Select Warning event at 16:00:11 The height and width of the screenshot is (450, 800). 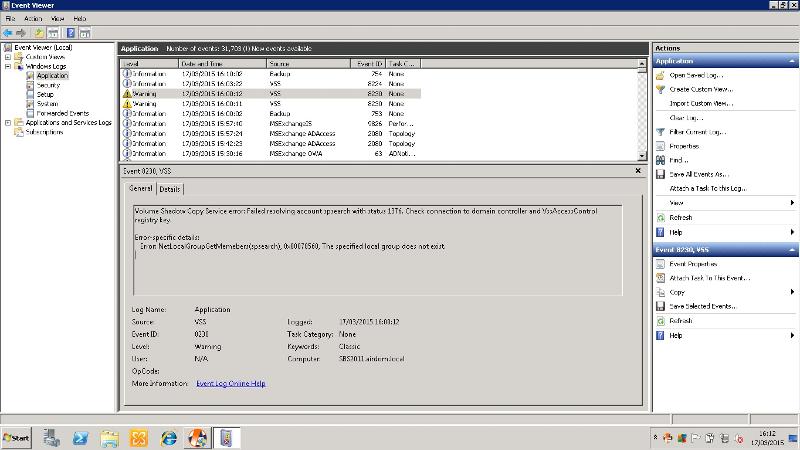pos(271,104)
